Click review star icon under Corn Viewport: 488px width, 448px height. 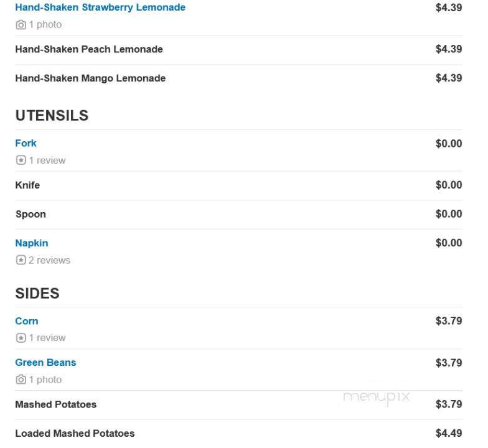[x=21, y=338]
